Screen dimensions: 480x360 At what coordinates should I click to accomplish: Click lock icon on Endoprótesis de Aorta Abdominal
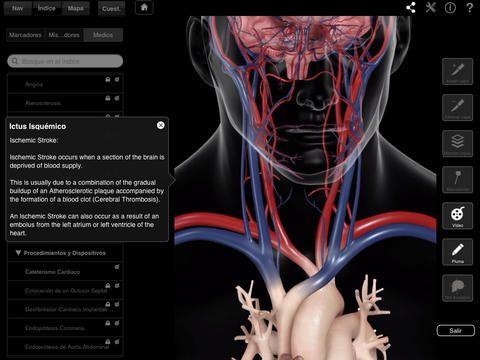coord(108,342)
